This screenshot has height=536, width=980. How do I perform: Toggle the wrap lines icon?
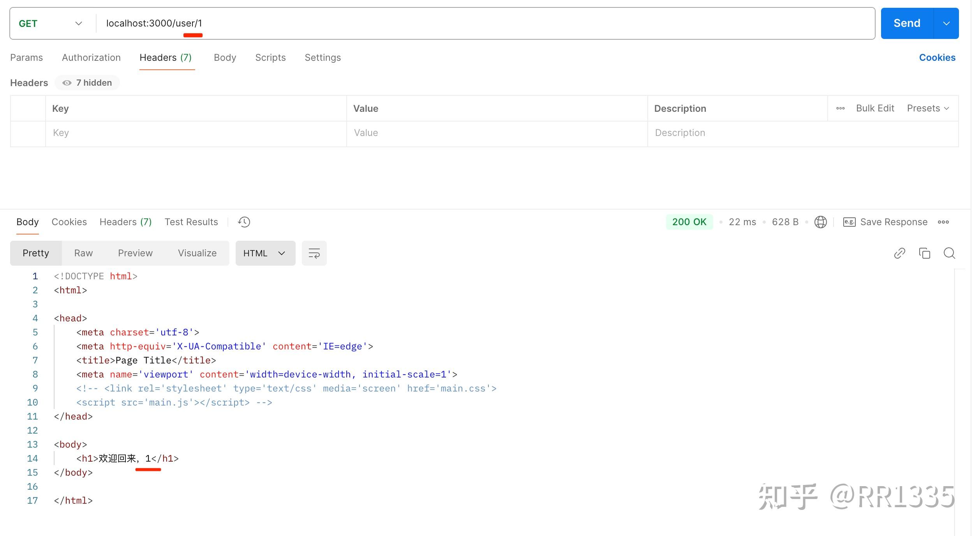click(314, 253)
